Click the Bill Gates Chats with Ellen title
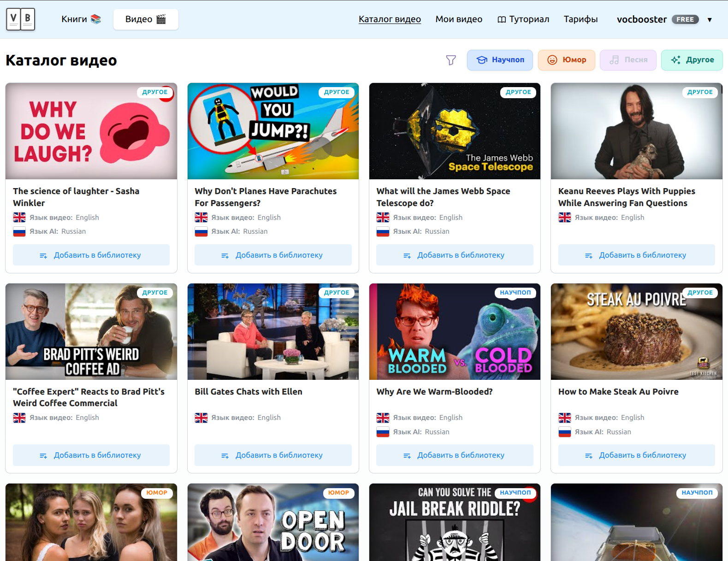 point(249,391)
